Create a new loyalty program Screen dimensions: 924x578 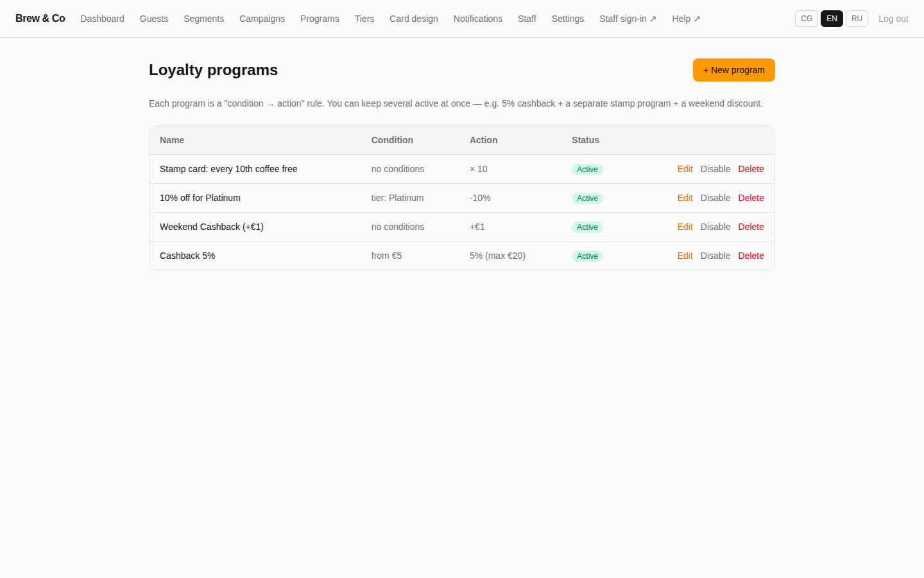tap(734, 70)
